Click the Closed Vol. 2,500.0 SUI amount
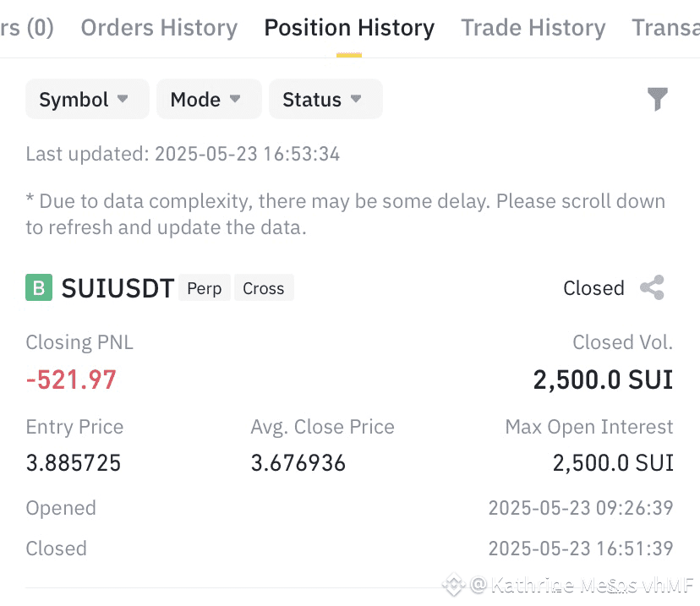Screen dimensions: 700x606 click(603, 379)
